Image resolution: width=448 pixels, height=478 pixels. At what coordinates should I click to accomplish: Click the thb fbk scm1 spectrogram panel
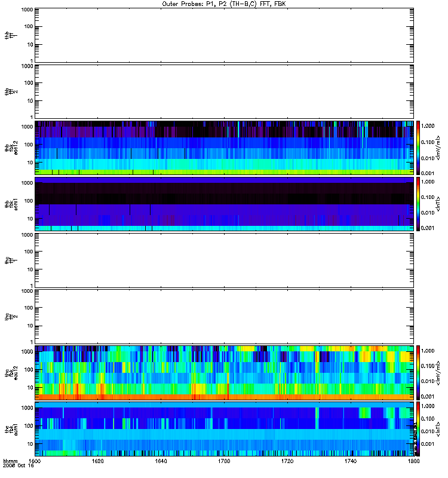click(224, 204)
